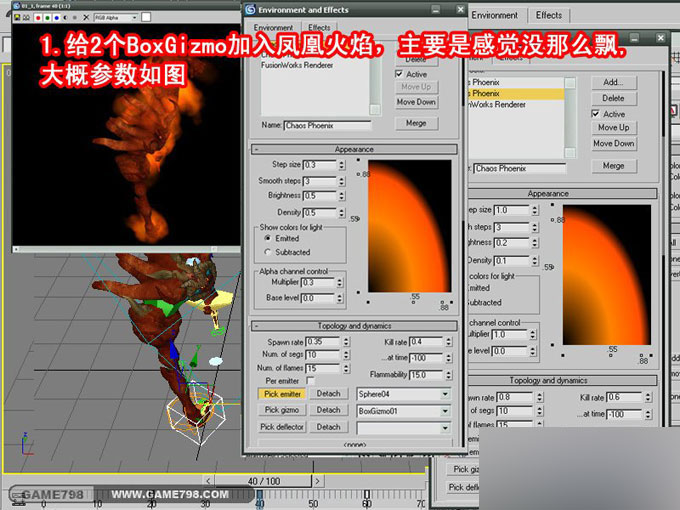Viewport: 680px width, 510px height.
Task: Collapse Topology and dynamics rollout, front dialog
Action: 354,326
